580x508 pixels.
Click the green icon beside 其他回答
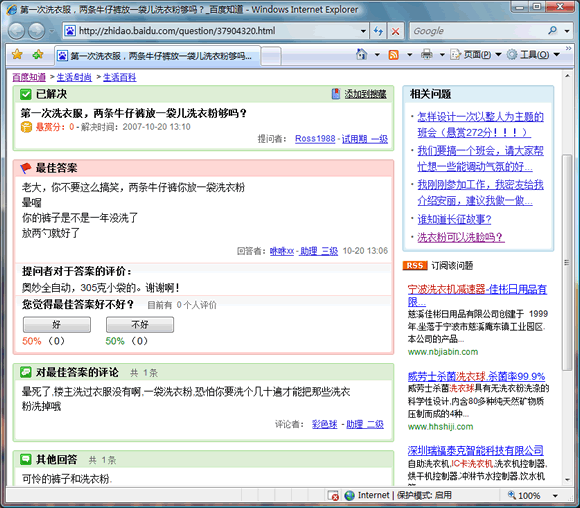click(x=26, y=459)
